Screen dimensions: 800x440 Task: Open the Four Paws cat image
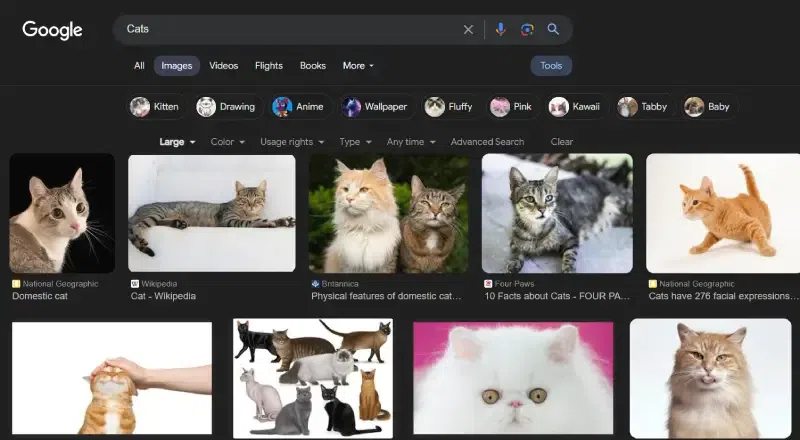(557, 213)
